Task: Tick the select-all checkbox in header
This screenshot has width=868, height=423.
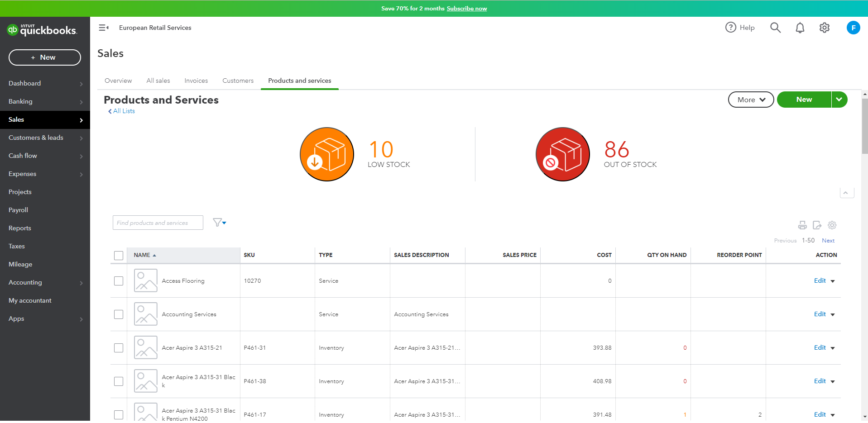Action: point(119,256)
